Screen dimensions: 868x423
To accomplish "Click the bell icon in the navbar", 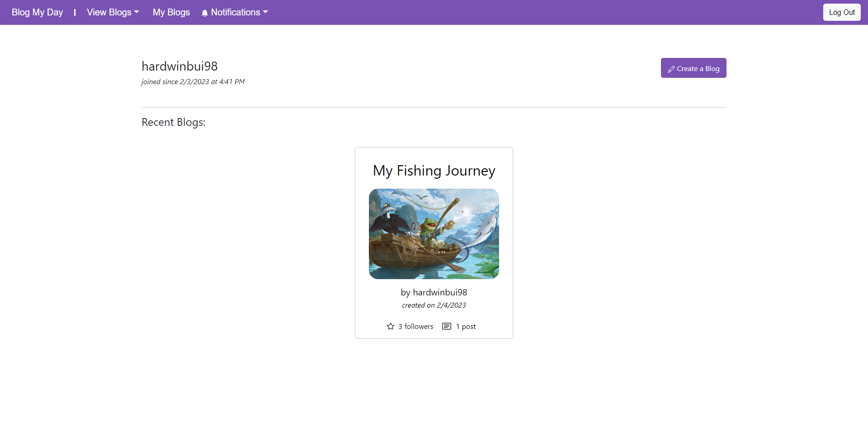I will tap(205, 12).
